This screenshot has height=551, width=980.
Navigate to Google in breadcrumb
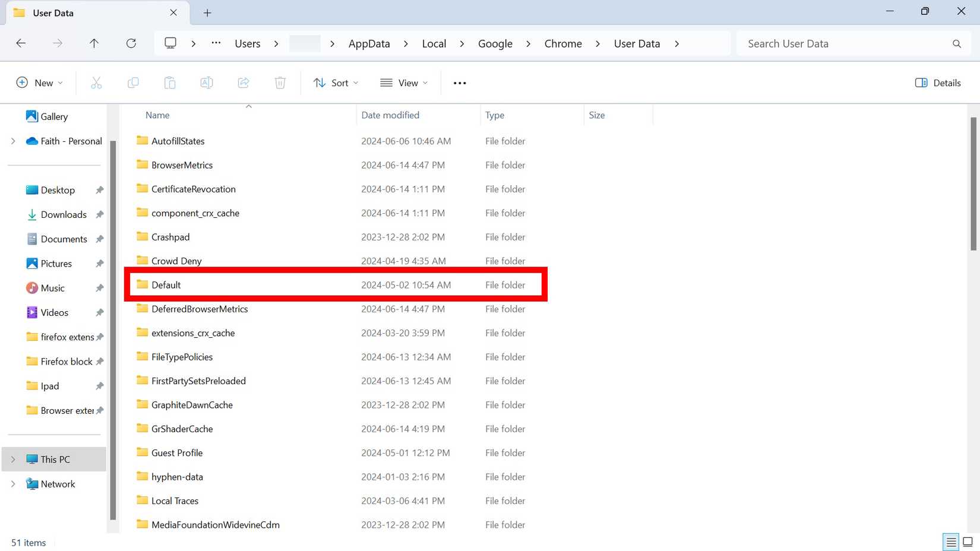pos(495,44)
